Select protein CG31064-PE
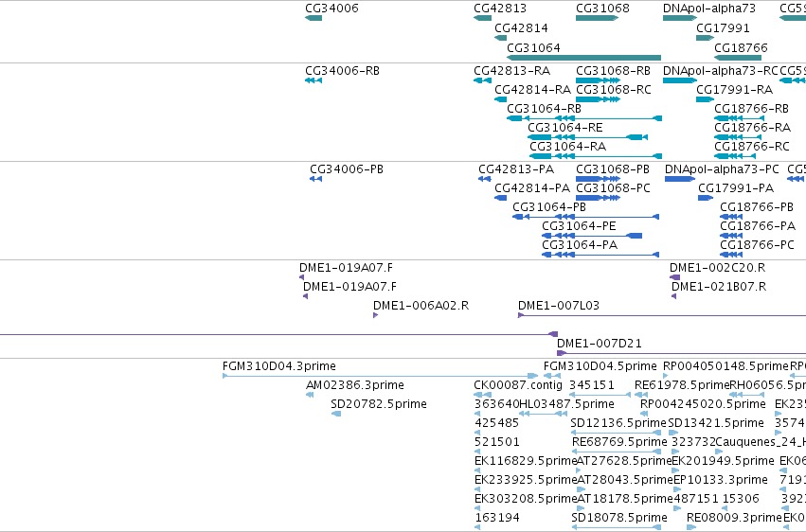The image size is (806, 532). (x=579, y=226)
